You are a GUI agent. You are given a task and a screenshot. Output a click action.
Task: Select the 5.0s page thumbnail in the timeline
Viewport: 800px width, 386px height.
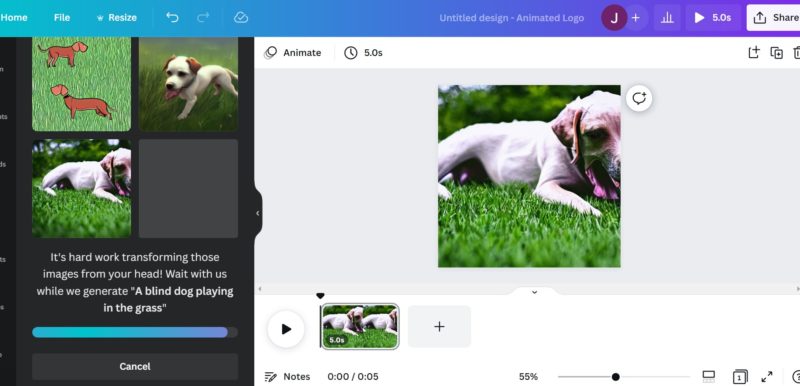(x=360, y=326)
